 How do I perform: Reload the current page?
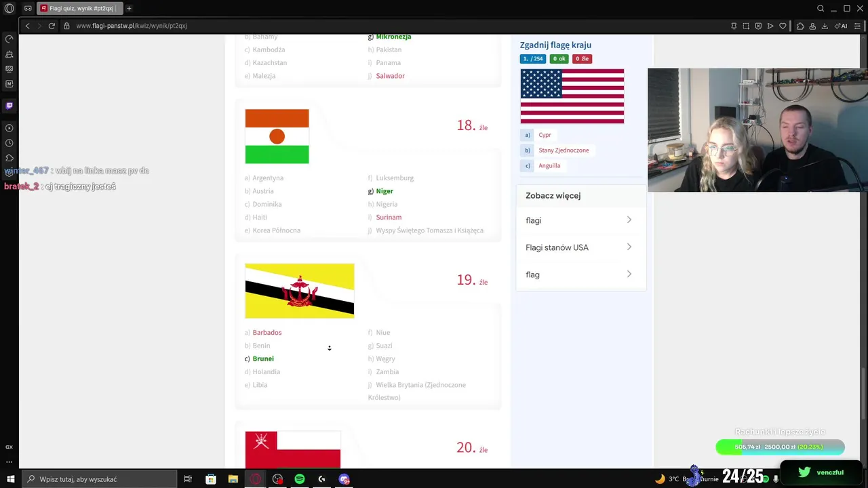click(52, 26)
